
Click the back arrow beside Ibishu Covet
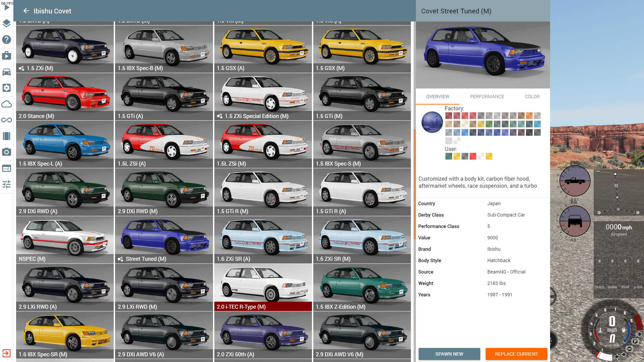point(26,11)
